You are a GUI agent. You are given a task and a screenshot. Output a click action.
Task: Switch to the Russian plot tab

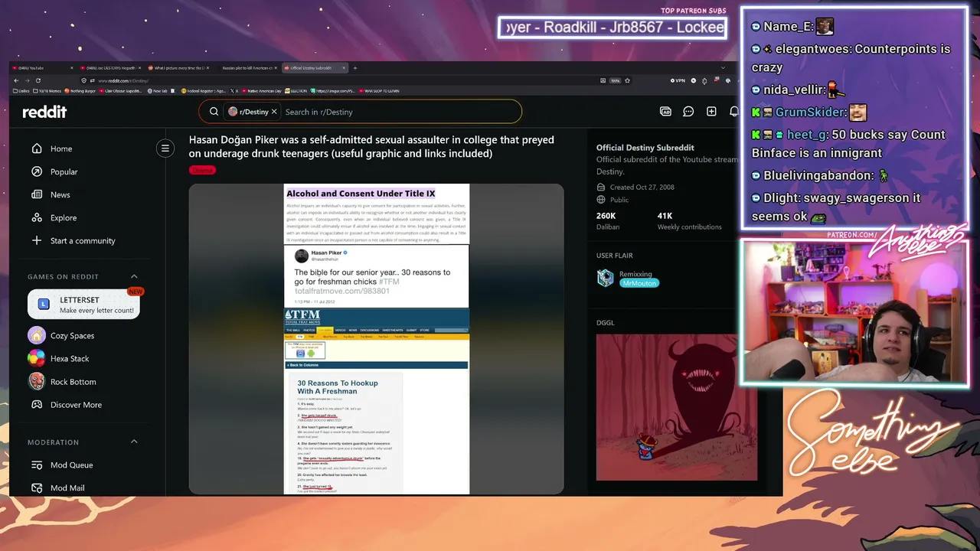coord(247,68)
